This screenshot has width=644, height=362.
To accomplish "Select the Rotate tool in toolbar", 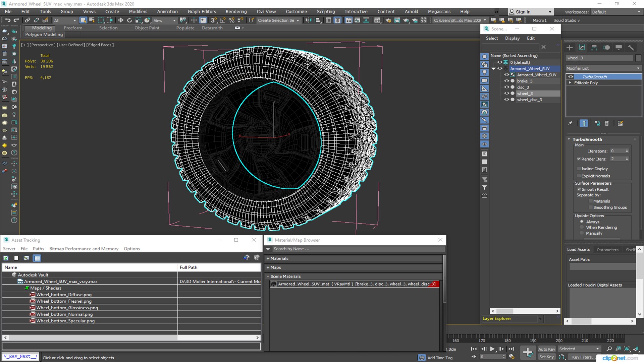I will click(129, 20).
